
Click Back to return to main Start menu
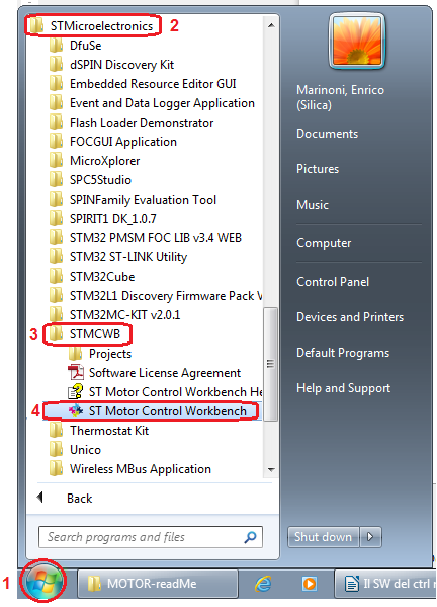click(x=79, y=499)
